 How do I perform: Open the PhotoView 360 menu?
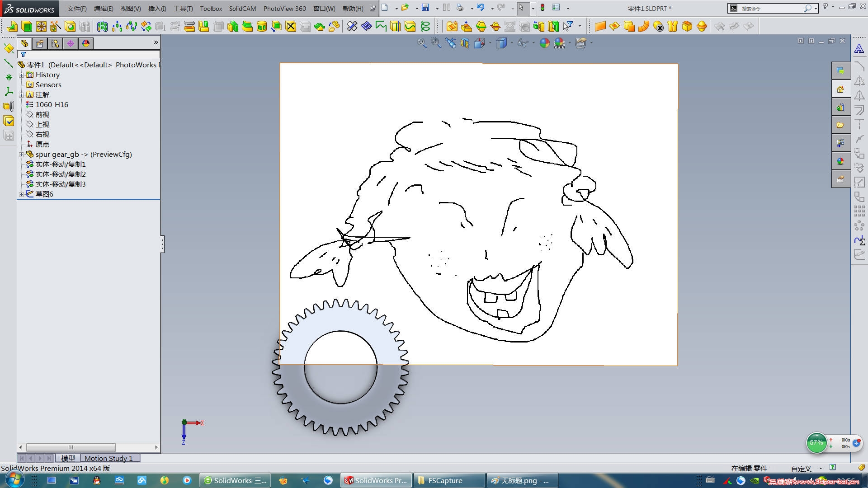pyautogui.click(x=284, y=9)
